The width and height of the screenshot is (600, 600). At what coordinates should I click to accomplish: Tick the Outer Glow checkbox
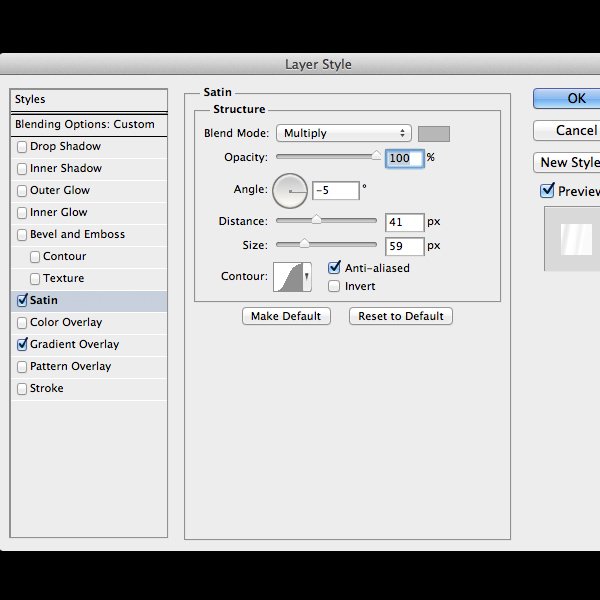pos(22,191)
